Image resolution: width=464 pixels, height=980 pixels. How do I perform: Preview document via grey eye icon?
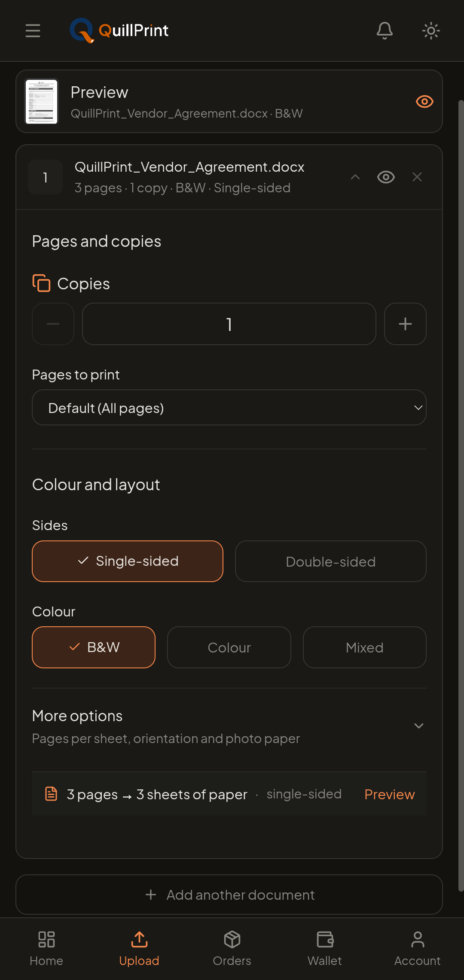pyautogui.click(x=386, y=177)
